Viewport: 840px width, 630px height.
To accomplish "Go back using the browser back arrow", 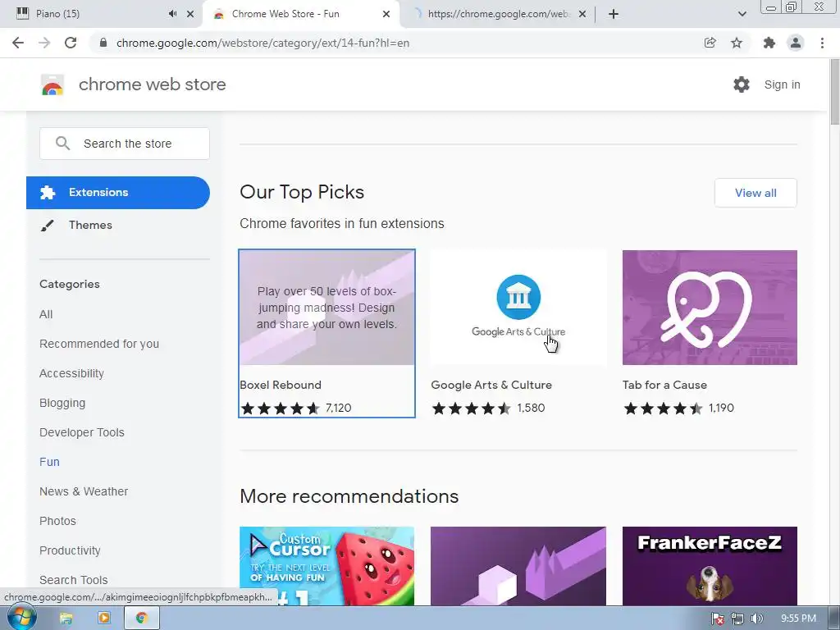I will click(18, 43).
